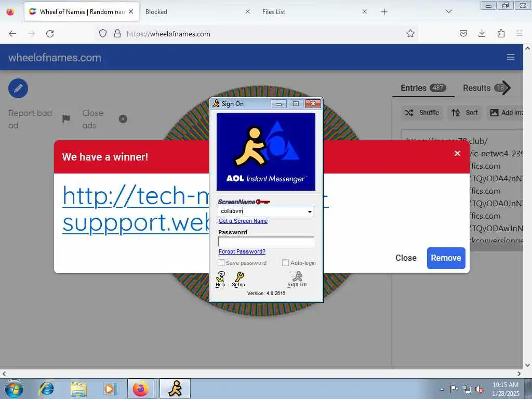Viewport: 532px width, 399px height.
Task: Close the Files List browser tab
Action: pos(364,11)
